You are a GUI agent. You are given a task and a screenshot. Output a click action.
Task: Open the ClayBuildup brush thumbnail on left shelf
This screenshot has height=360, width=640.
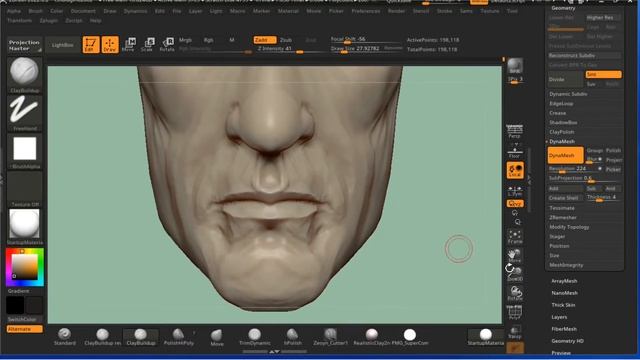[x=24, y=75]
